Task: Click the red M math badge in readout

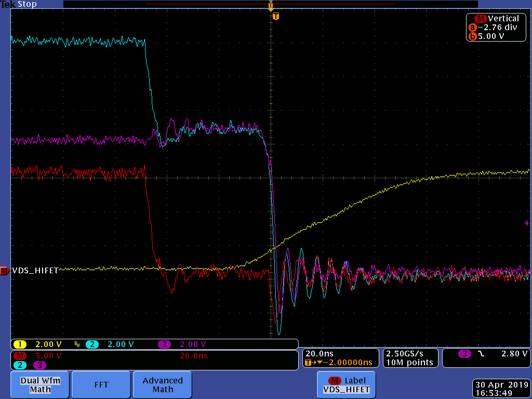Action: pos(20,355)
